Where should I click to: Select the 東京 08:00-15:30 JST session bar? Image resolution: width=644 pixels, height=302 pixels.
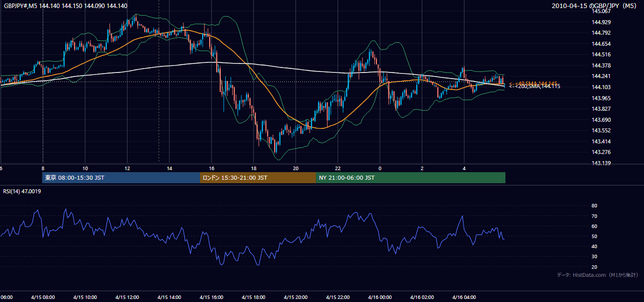[x=121, y=178]
